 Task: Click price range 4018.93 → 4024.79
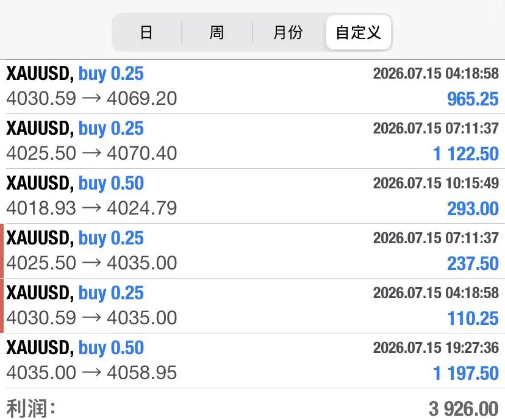tap(91, 208)
